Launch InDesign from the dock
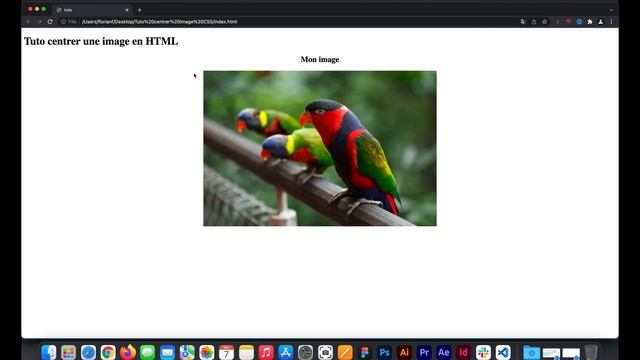Viewport: 640px width, 360px height. click(x=463, y=352)
